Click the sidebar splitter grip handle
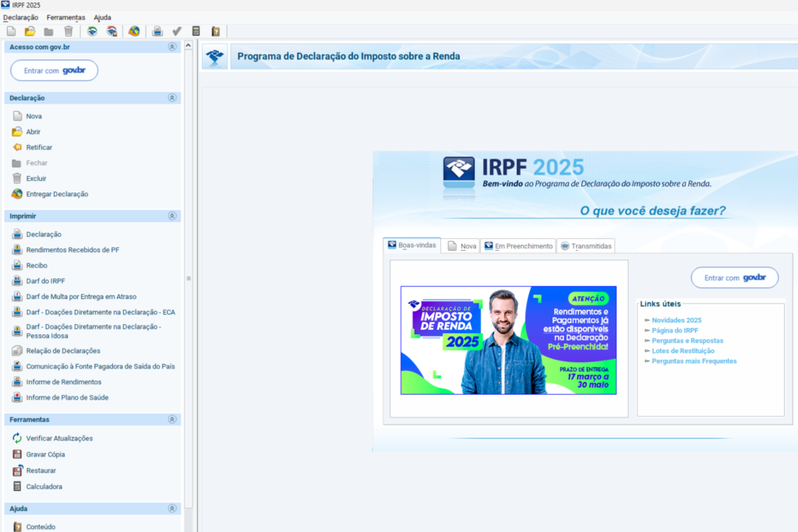Screen dimensions: 798x532 point(189,278)
